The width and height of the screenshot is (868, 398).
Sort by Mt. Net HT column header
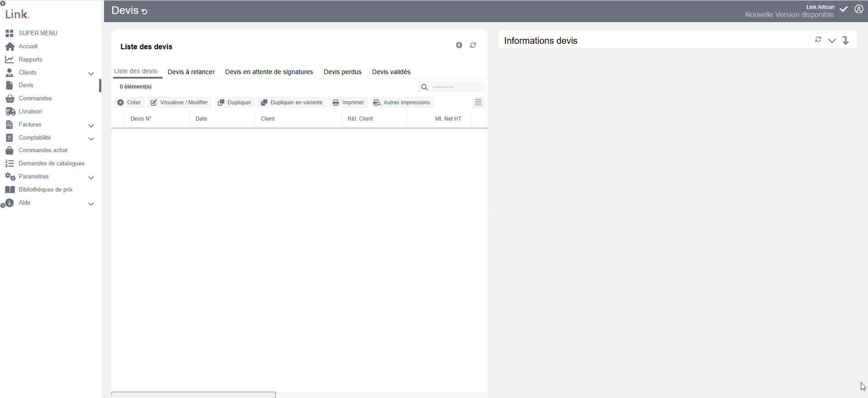click(x=439, y=119)
